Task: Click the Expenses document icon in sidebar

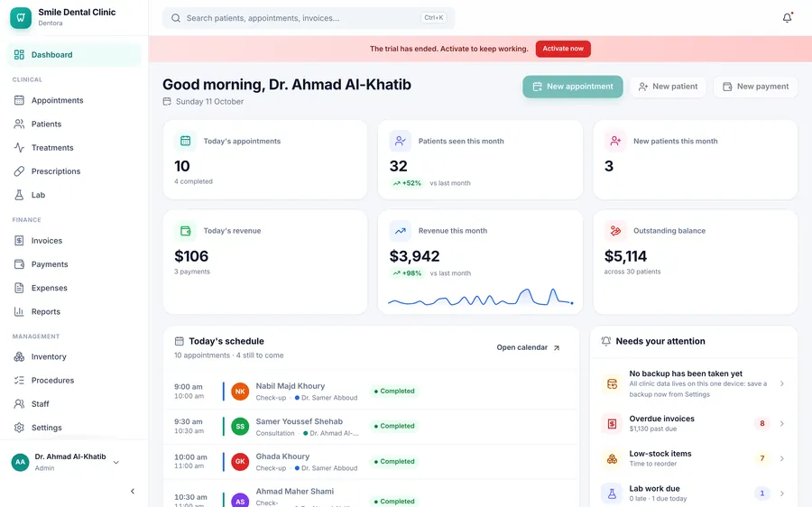Action: pyautogui.click(x=19, y=288)
